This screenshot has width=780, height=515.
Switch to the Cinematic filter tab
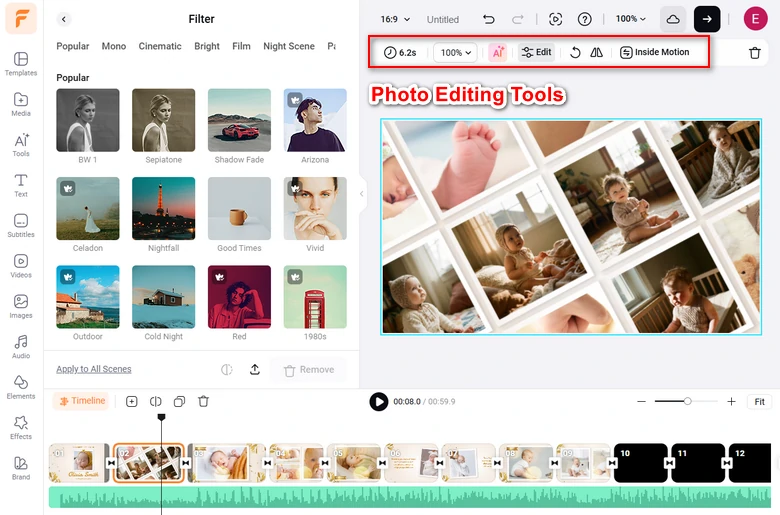[160, 46]
